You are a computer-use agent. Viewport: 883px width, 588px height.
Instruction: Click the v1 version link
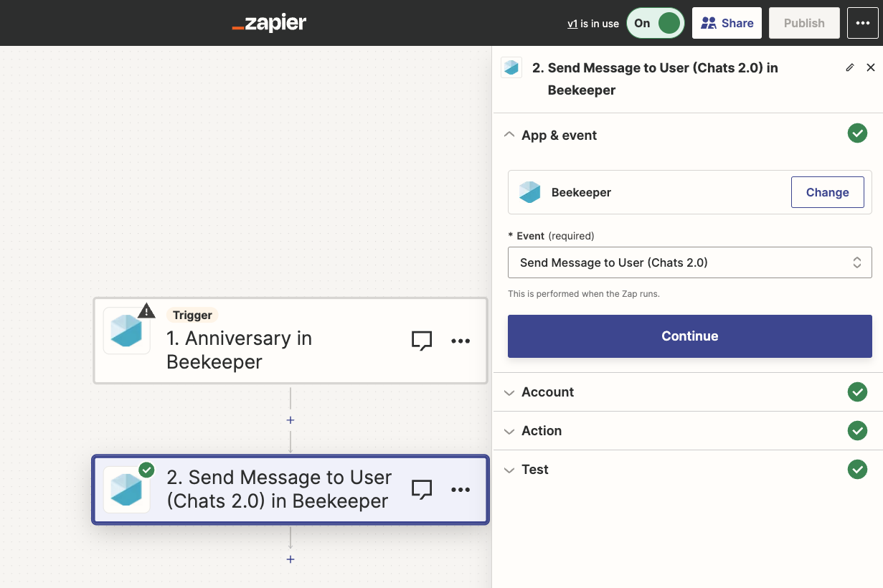[x=572, y=24]
